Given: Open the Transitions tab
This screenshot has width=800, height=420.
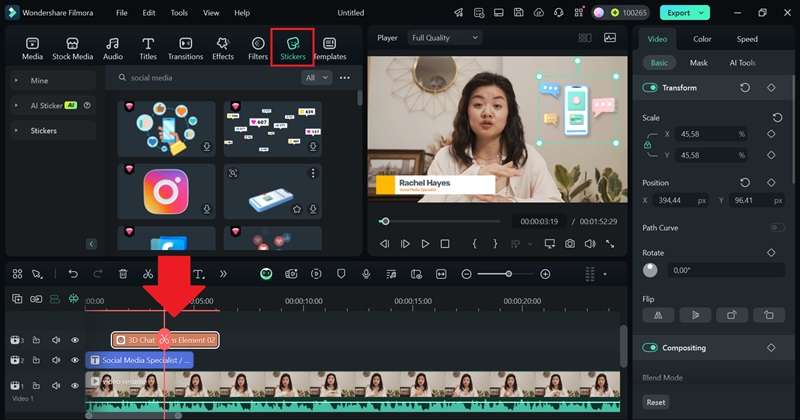Looking at the screenshot, I should click(x=186, y=48).
